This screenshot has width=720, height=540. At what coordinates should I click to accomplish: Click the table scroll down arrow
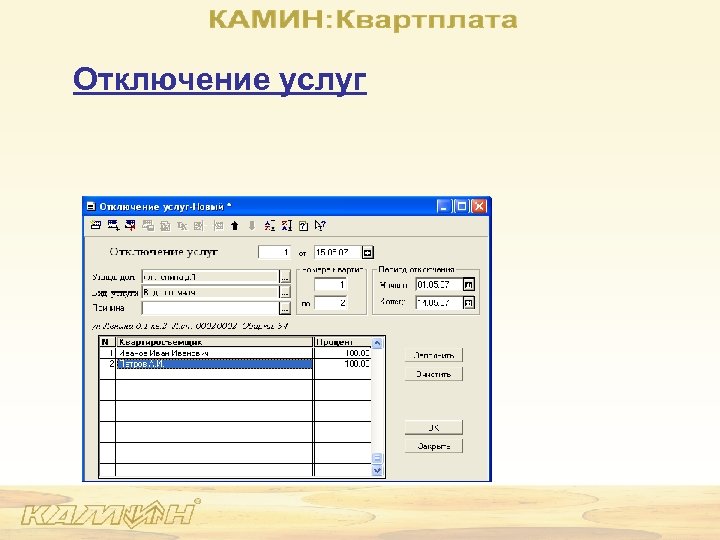coord(377,470)
